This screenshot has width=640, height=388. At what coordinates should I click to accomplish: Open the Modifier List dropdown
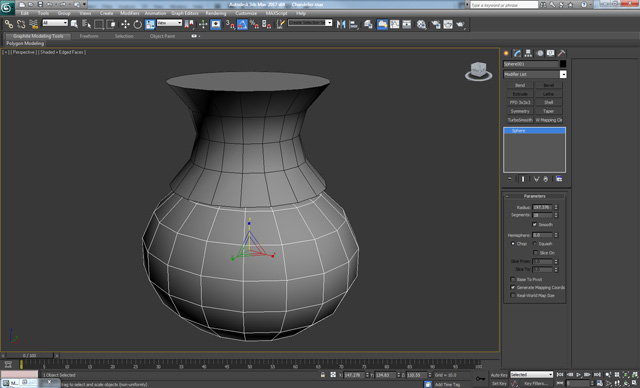click(x=535, y=74)
